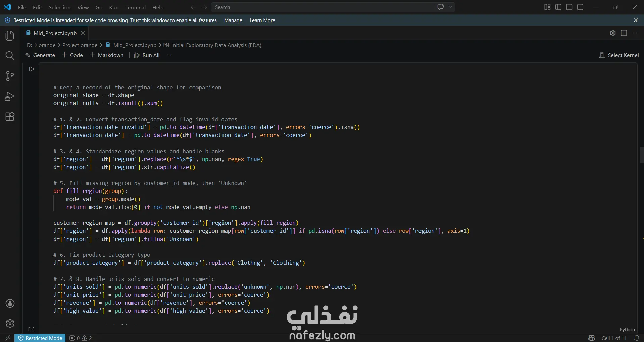Open the Run and Debug view
644x342 pixels.
(10, 96)
